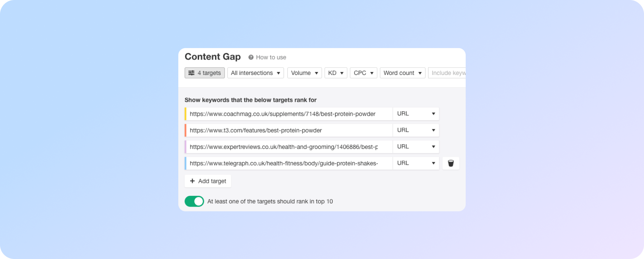Expand the Volume filter dropdown
Viewport: 644px width, 259px height.
point(304,73)
